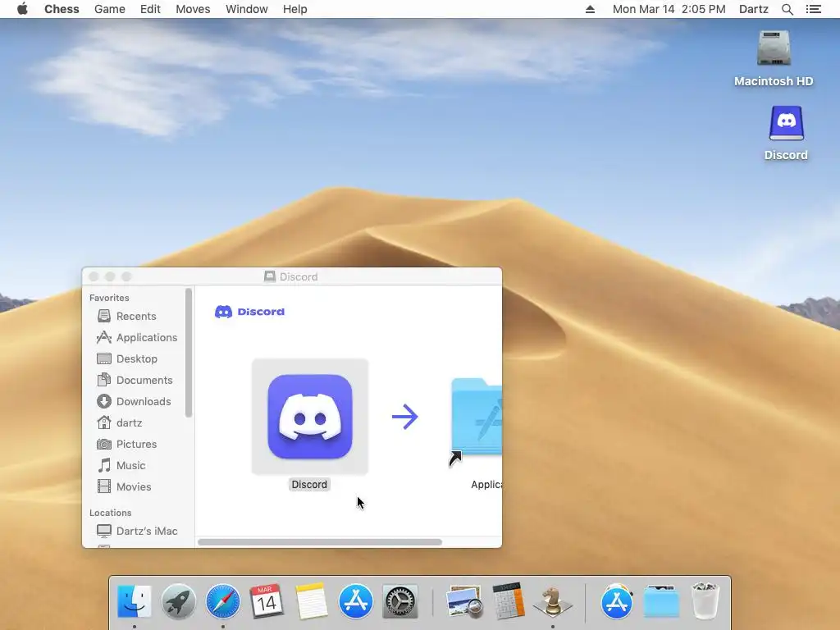This screenshot has height=630, width=840.
Task: Open Recents in Finder sidebar
Action: [x=137, y=316]
